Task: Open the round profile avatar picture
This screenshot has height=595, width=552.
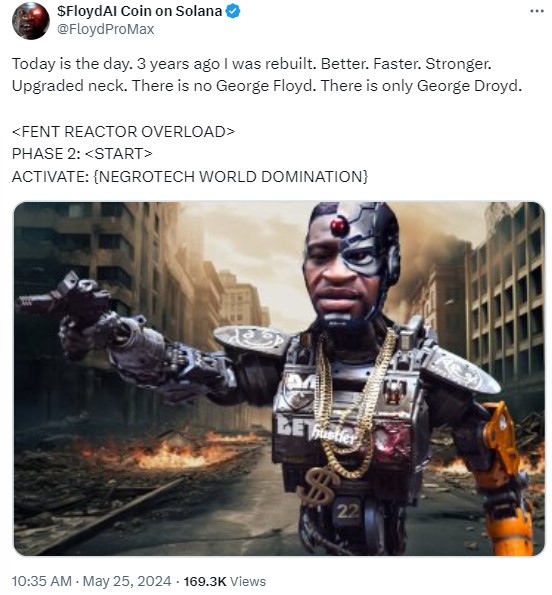Action: tap(31, 21)
